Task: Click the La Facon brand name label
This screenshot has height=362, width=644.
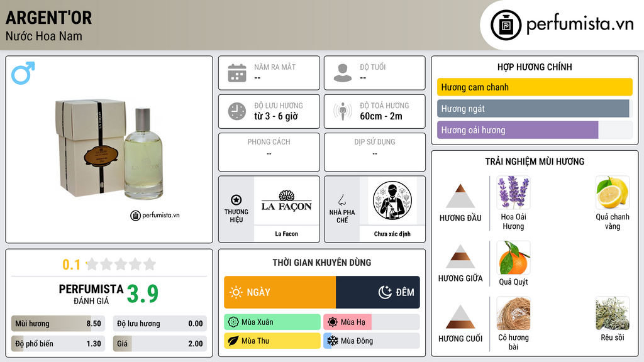Action: (287, 234)
